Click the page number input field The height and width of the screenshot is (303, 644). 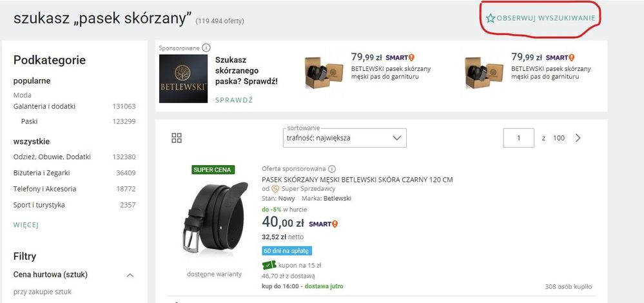[x=518, y=138]
